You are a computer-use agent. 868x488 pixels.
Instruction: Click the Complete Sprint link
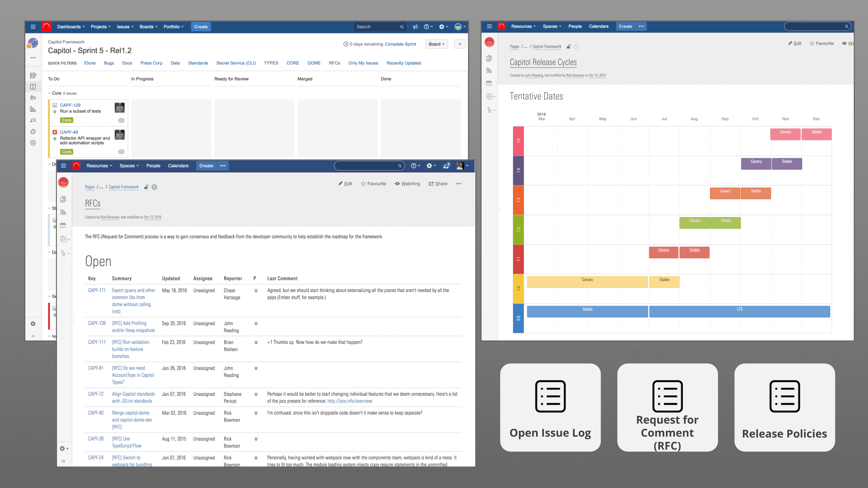400,44
